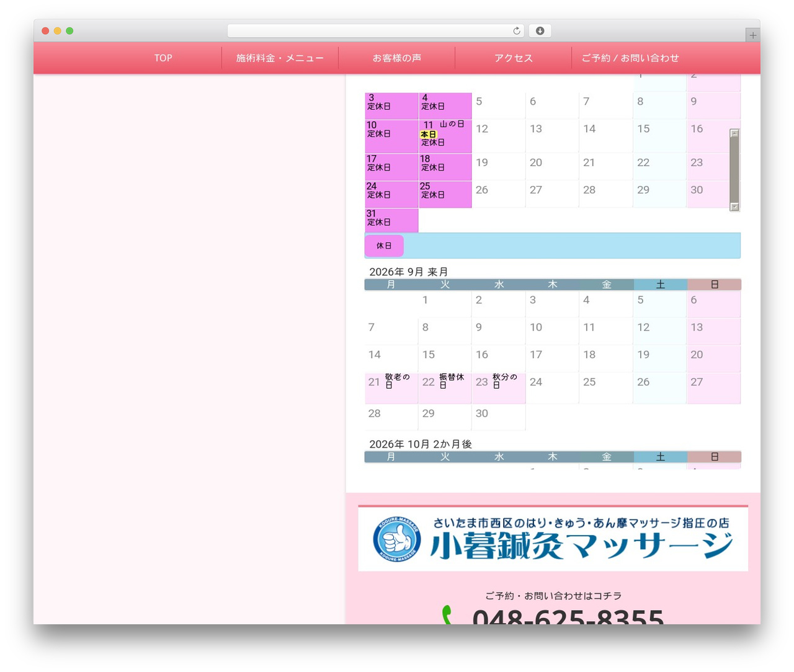Click 土 header in September calendar
The height and width of the screenshot is (672, 794).
[x=660, y=285]
